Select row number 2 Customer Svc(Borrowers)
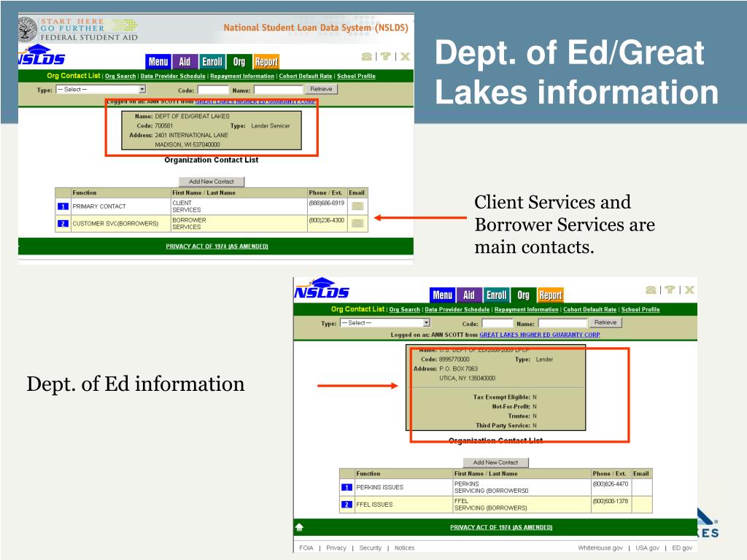 click(x=63, y=224)
